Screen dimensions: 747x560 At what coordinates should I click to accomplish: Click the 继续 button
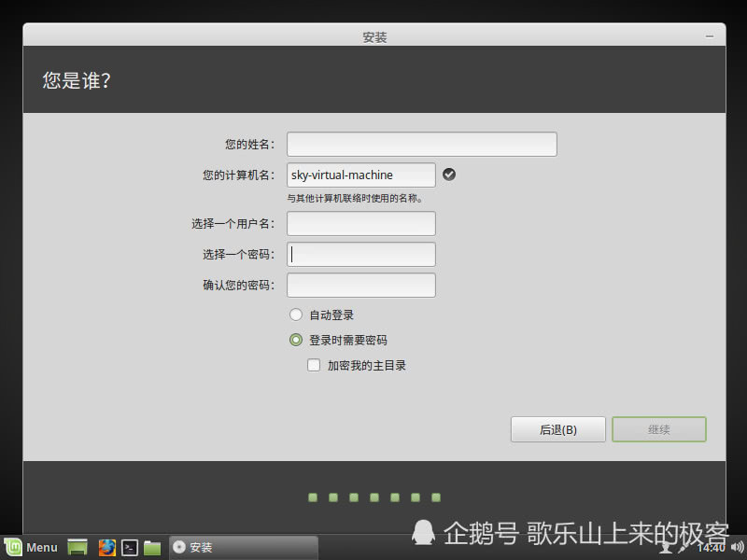pyautogui.click(x=659, y=429)
